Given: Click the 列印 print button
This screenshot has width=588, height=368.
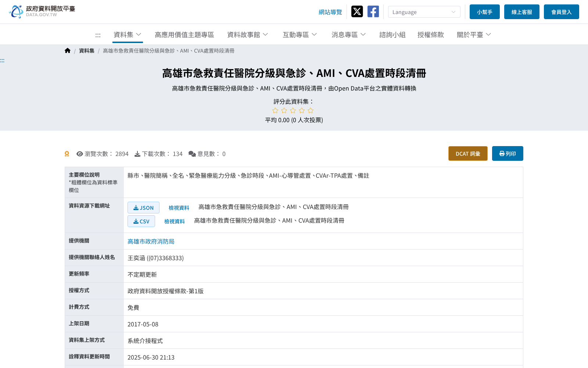Looking at the screenshot, I should 508,153.
